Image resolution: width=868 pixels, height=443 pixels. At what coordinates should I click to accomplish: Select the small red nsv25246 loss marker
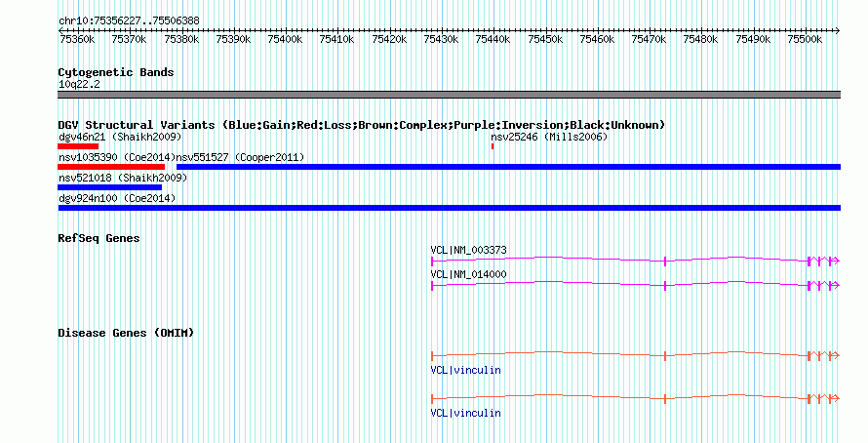pos(493,146)
